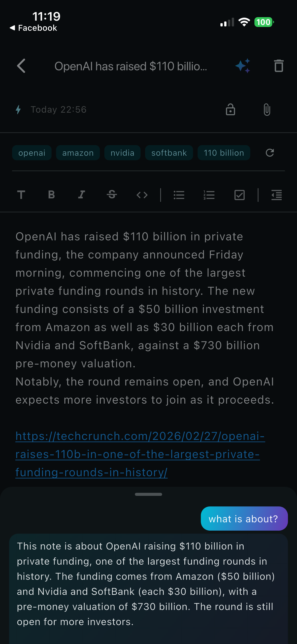Screen dimensions: 297x644
Task: Select the openai tag
Action: (32, 153)
